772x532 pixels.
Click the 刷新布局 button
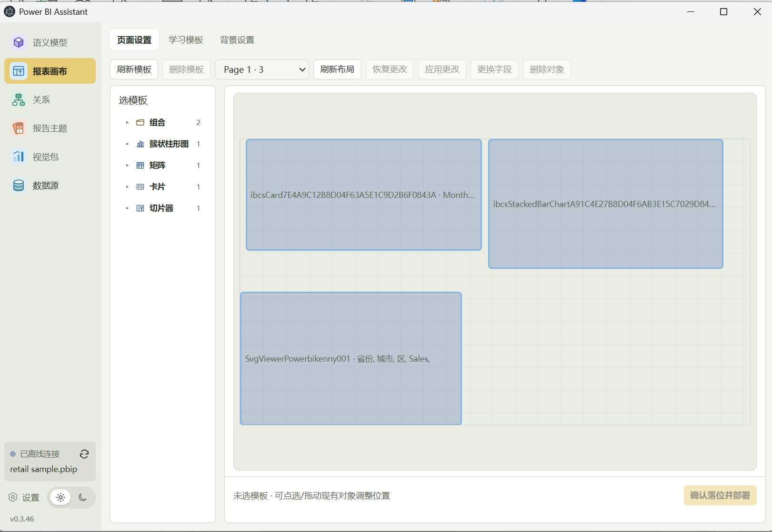point(337,69)
